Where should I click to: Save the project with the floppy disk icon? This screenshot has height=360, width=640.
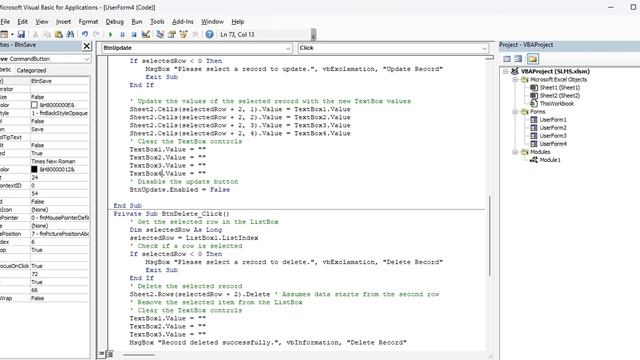21,35
